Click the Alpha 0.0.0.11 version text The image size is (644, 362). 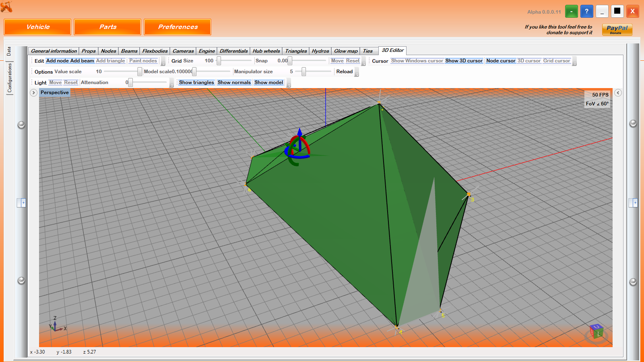[544, 12]
